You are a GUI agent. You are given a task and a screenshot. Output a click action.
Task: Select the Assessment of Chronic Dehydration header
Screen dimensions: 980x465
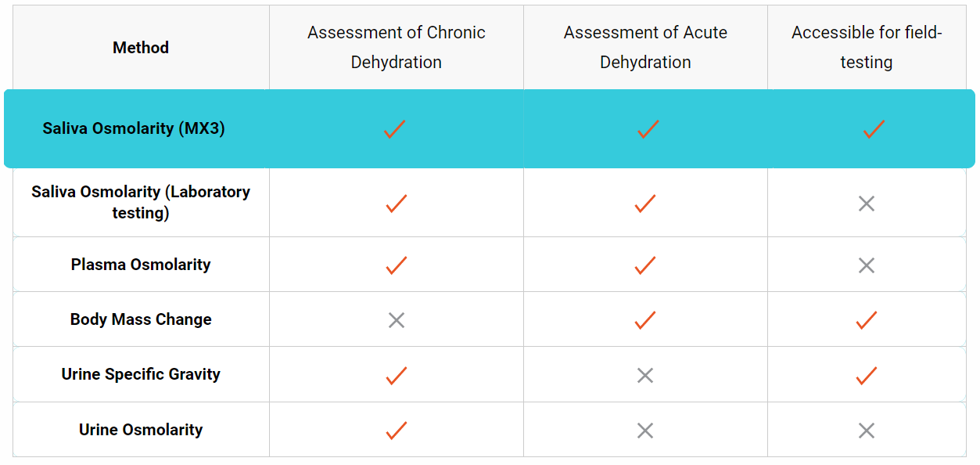click(396, 48)
